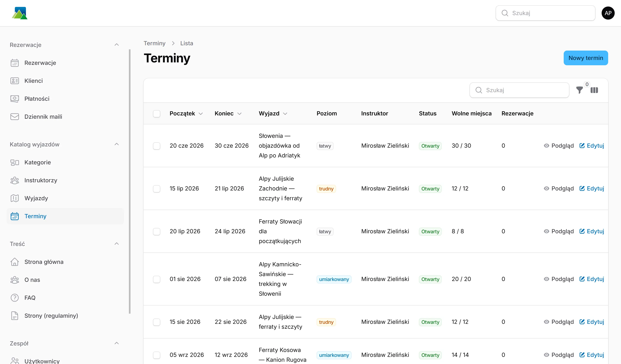Viewport: 621px width, 364px height.
Task: Click the FAQ question mark icon
Action: (14, 298)
